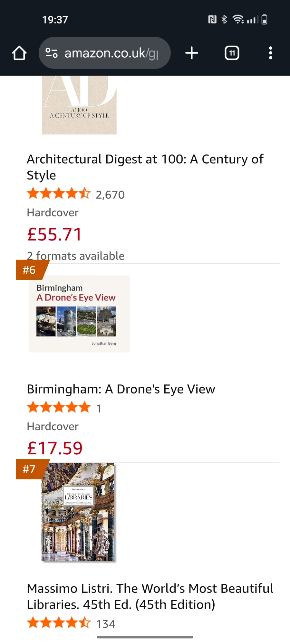View Birmingham book five-star rating
This screenshot has height=644, width=290.
click(x=59, y=408)
